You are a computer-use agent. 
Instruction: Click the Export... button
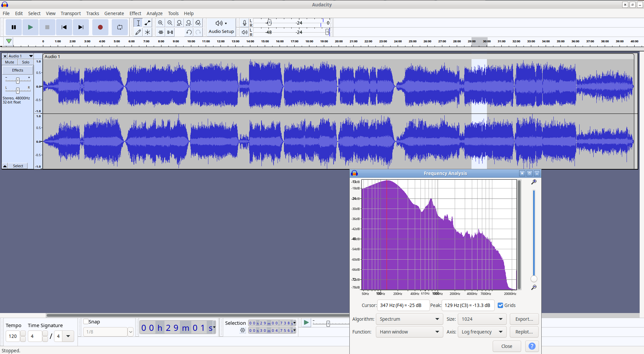click(524, 319)
